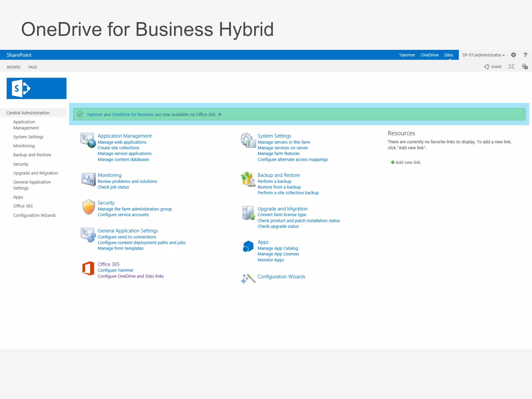Open Configure service accounts link

tap(123, 215)
